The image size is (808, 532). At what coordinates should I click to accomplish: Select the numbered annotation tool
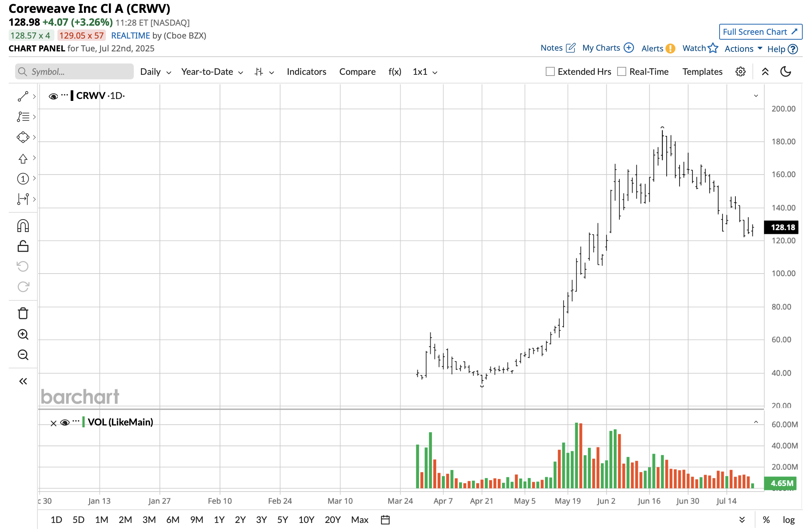(x=23, y=179)
